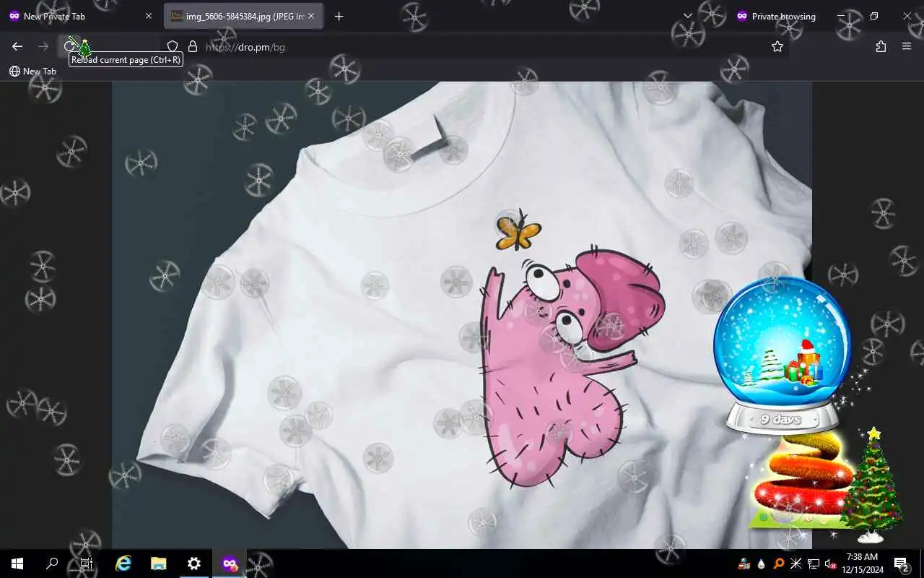Click the water drop tray icon
The width and height of the screenshot is (924, 578).
(762, 564)
